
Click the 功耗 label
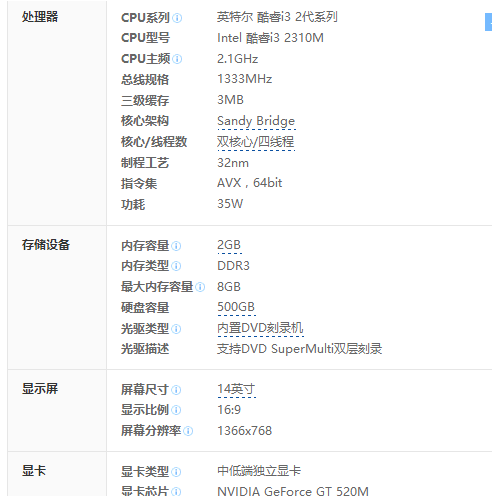[133, 204]
